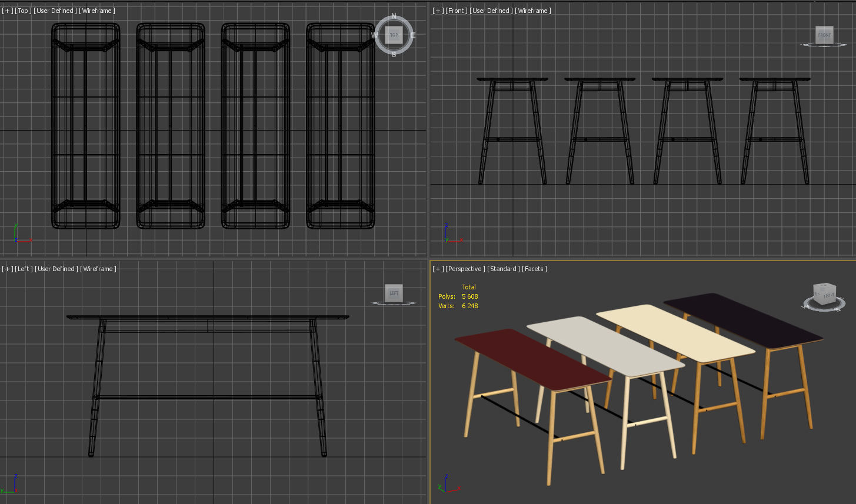Screen dimensions: 856x504
Task: Open the [Standard] quality menu in Perspective viewport
Action: click(x=504, y=269)
